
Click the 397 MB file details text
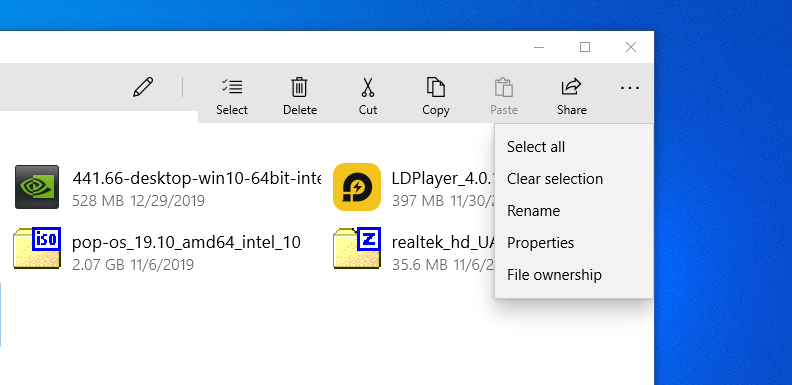click(x=443, y=201)
